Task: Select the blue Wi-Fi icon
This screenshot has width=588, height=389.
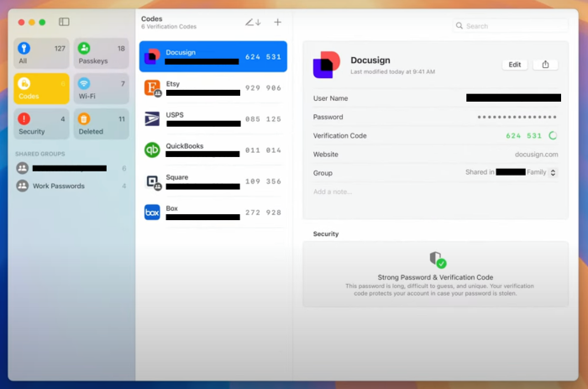Action: pos(84,83)
